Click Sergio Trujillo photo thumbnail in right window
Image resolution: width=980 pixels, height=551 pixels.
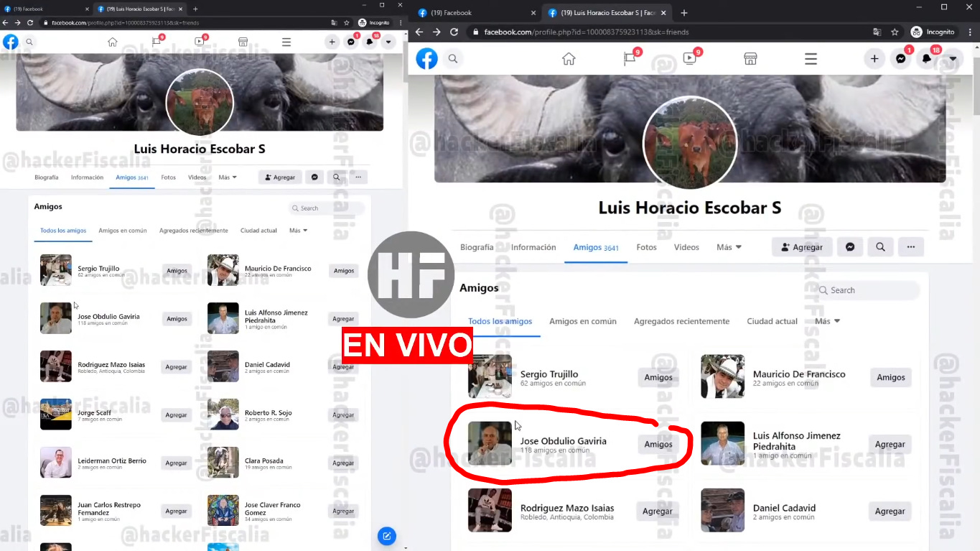490,376
